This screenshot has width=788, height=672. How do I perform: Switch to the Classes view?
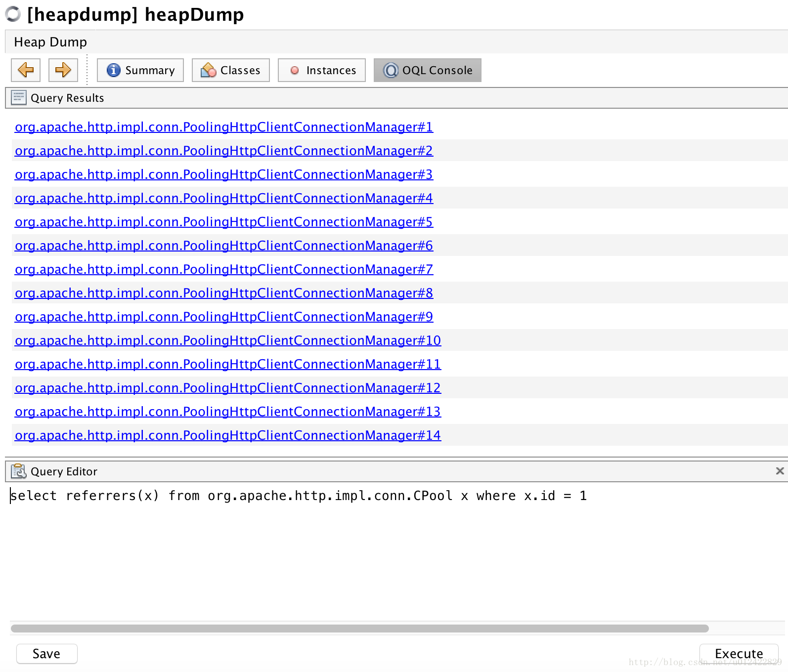231,70
